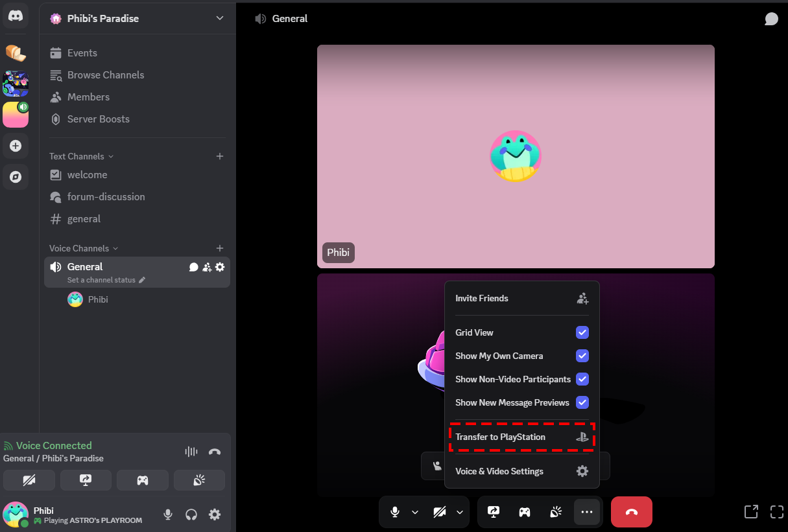Pop out the call into its own window
The image size is (788, 532).
click(751, 512)
